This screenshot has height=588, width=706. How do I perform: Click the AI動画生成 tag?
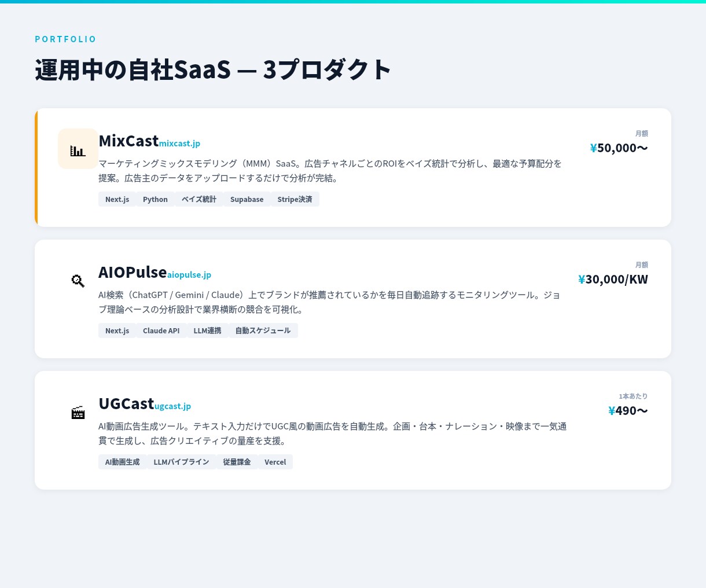click(x=123, y=462)
